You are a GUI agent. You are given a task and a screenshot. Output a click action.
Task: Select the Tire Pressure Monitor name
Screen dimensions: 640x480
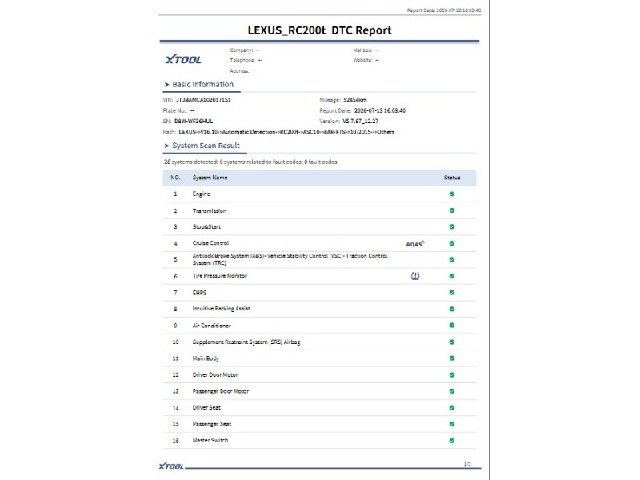pyautogui.click(x=220, y=276)
